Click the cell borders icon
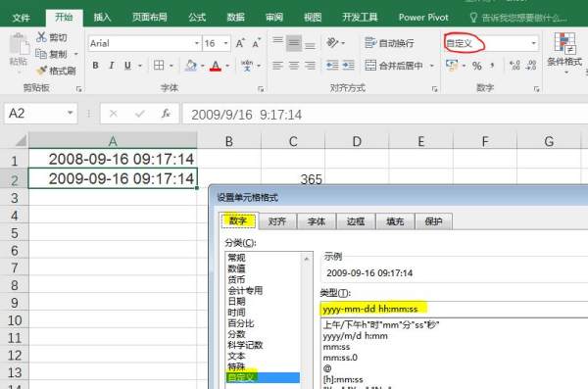The width and height of the screenshot is (588, 389). click(x=159, y=66)
